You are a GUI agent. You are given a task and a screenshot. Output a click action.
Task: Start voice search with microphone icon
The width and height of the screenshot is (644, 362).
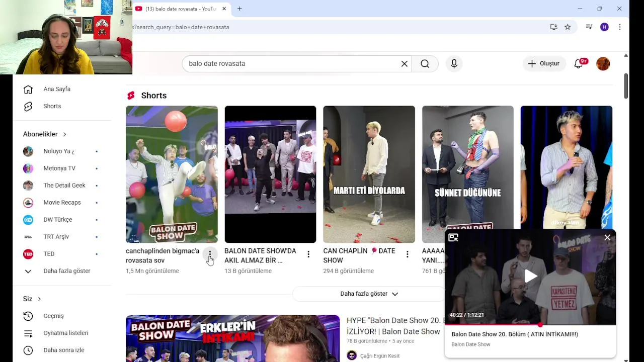[454, 64]
